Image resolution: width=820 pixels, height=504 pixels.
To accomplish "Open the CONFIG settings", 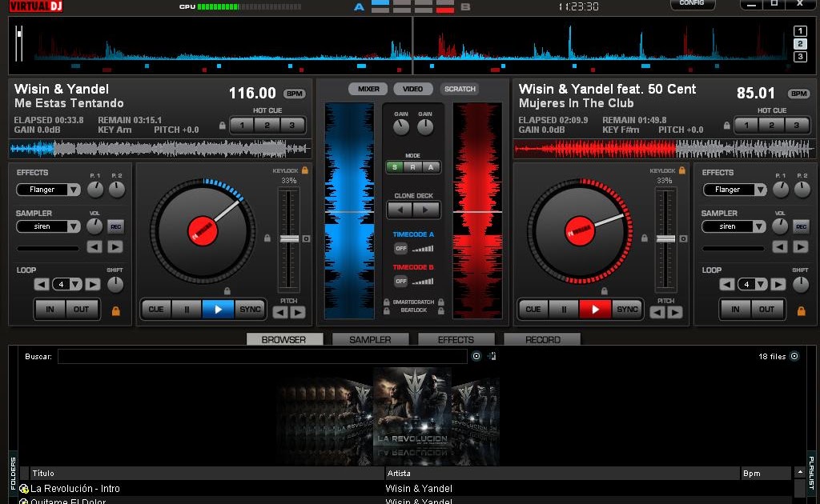I will pyautogui.click(x=692, y=4).
